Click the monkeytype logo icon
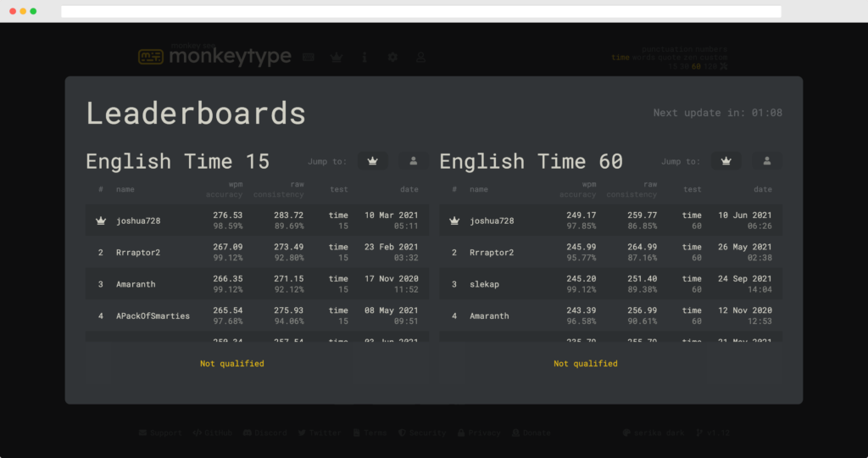Screen dimensions: 868x458 click(x=151, y=57)
